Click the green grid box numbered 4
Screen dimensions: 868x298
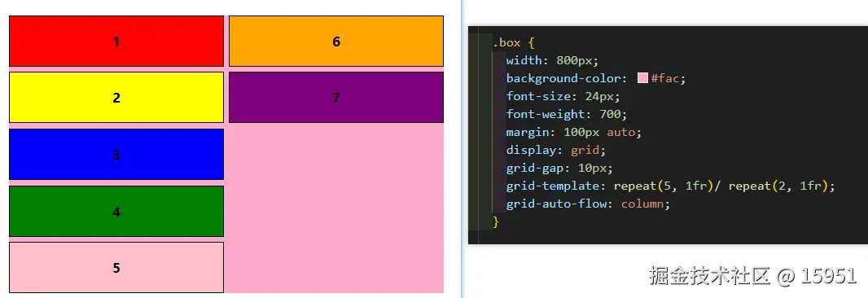tap(116, 211)
